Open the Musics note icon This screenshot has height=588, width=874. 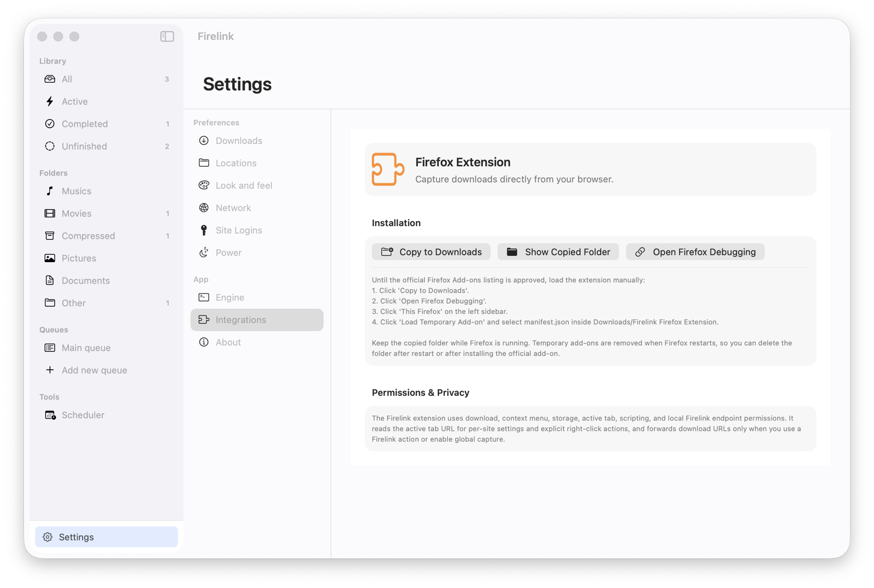[50, 191]
